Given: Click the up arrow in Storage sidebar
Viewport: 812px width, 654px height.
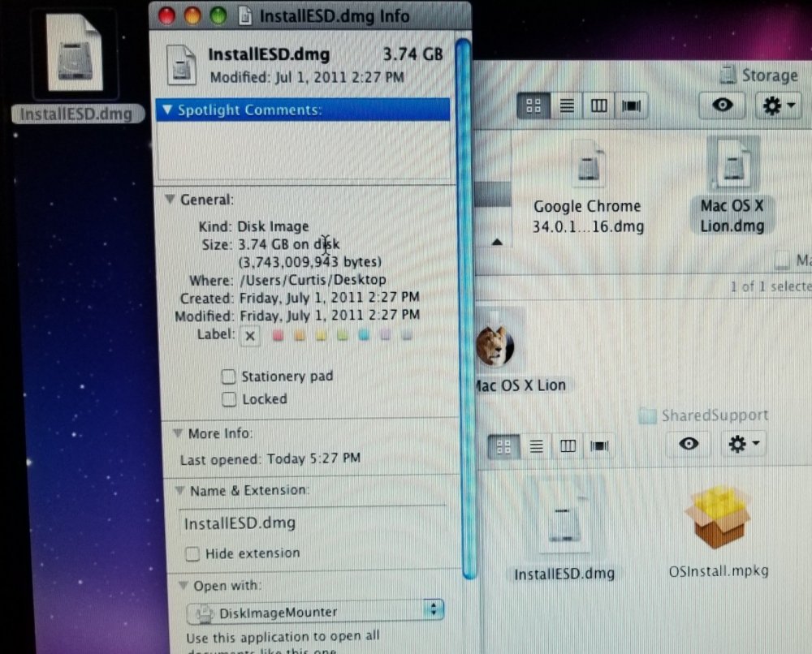Looking at the screenshot, I should coord(497,242).
